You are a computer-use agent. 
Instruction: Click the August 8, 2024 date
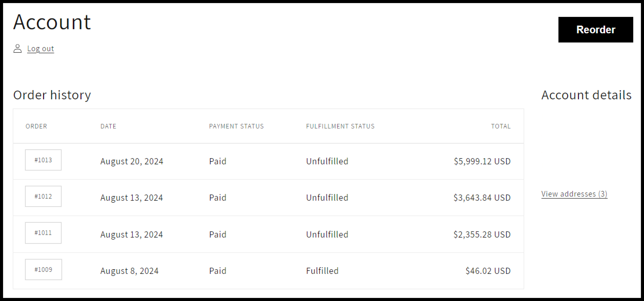(x=129, y=271)
